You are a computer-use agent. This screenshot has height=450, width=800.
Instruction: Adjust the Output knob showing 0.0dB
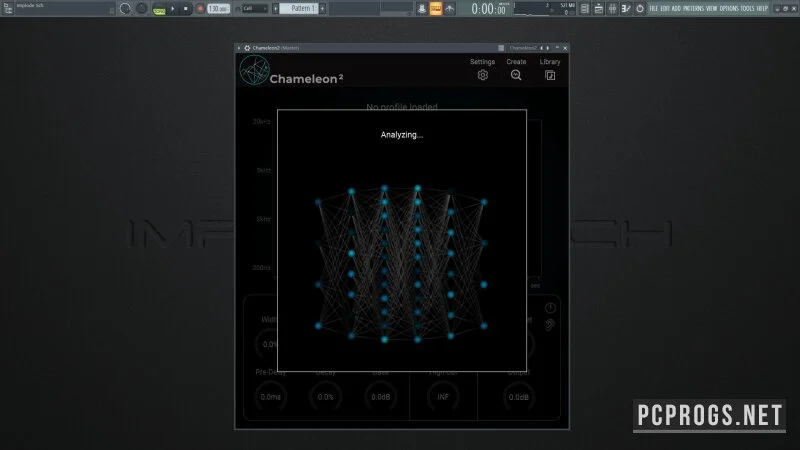(x=518, y=397)
